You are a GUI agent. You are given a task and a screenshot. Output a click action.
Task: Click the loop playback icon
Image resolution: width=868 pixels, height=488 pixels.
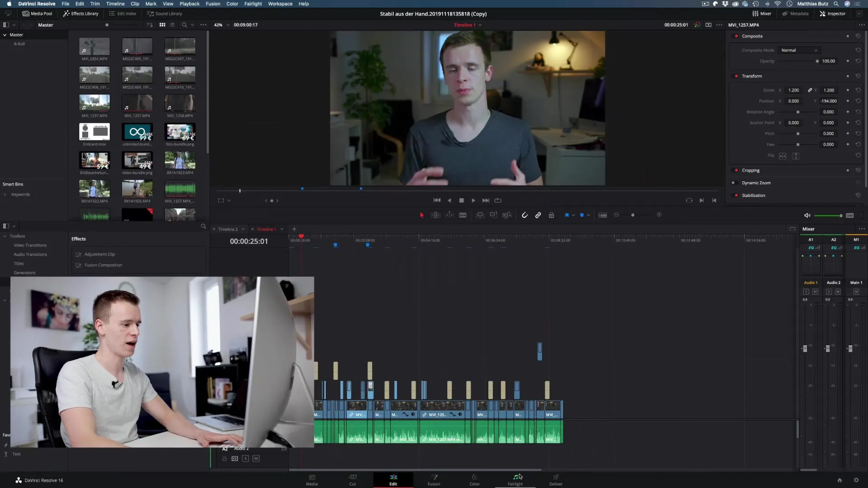click(x=498, y=200)
